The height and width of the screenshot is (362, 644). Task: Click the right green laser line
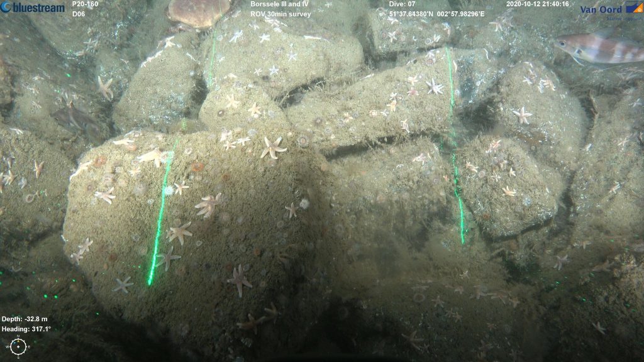[x=454, y=145]
